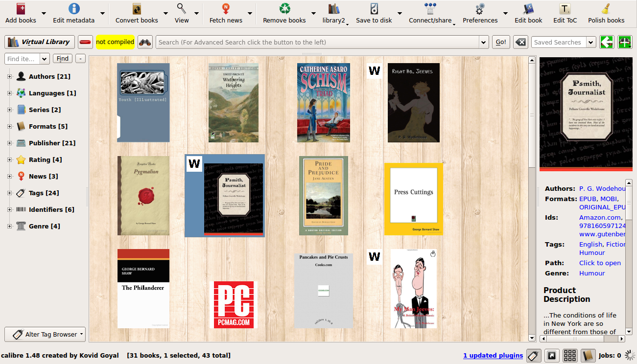Image resolution: width=637 pixels, height=364 pixels.
Task: Click the red eraser icon beside Virtual Library
Action: (85, 42)
